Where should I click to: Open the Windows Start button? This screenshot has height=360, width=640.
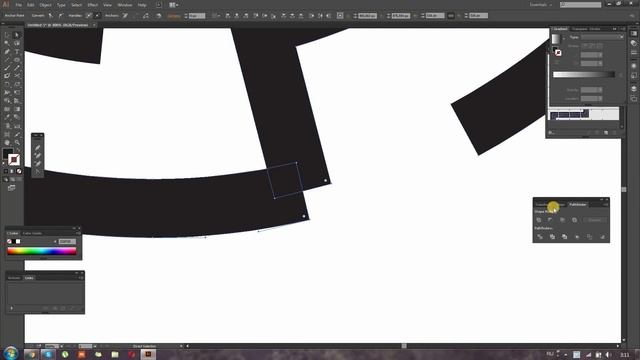coord(11,353)
